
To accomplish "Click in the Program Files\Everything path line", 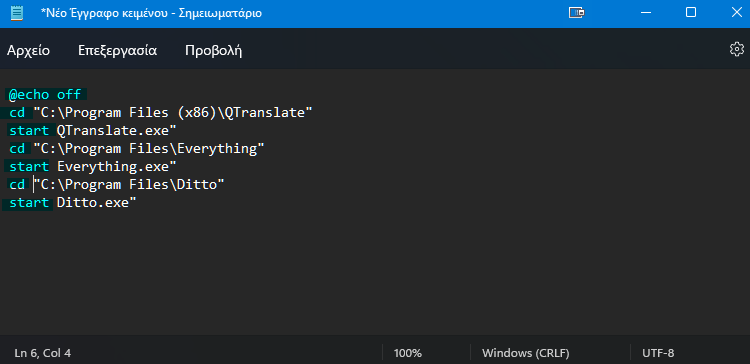I will point(136,149).
